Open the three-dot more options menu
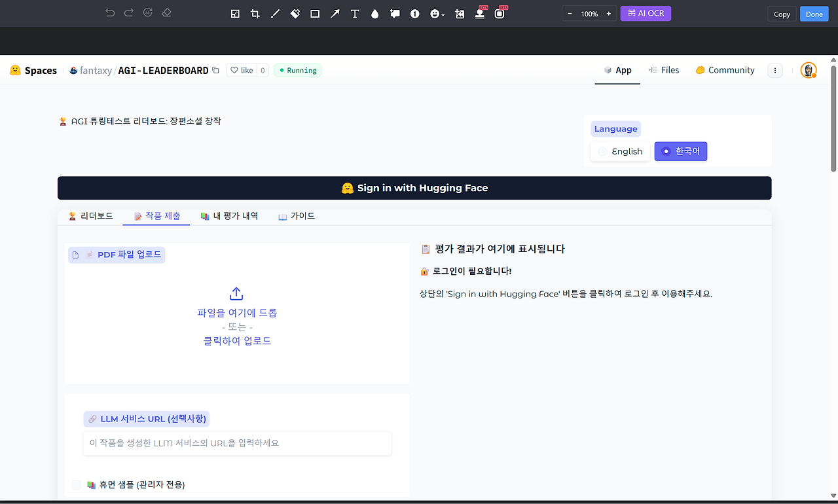 point(775,70)
